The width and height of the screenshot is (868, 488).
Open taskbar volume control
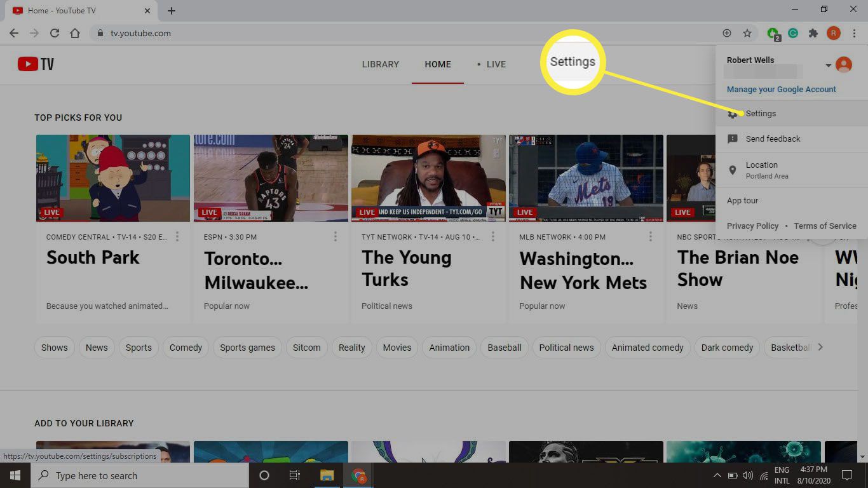point(747,475)
